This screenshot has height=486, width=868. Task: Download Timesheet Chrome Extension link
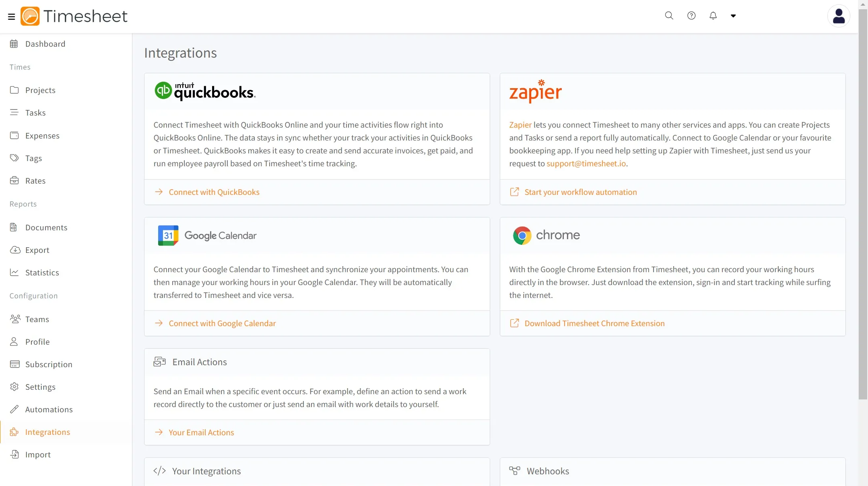click(x=594, y=323)
